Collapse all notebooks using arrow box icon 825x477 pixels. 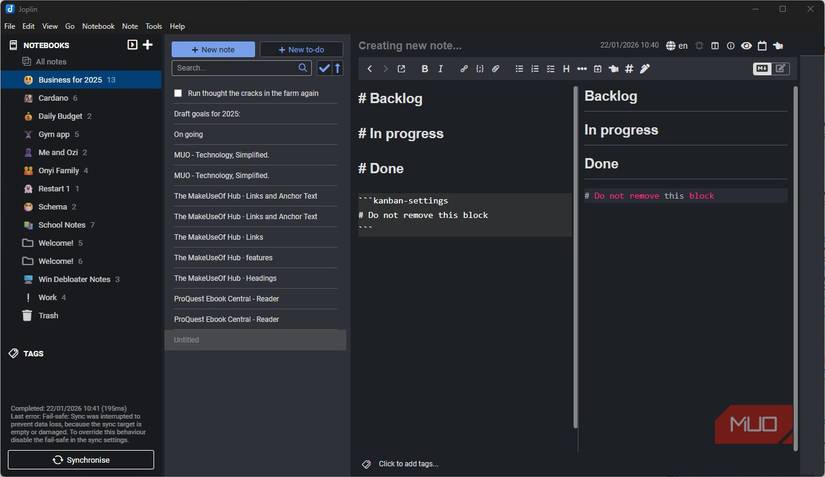132,45
